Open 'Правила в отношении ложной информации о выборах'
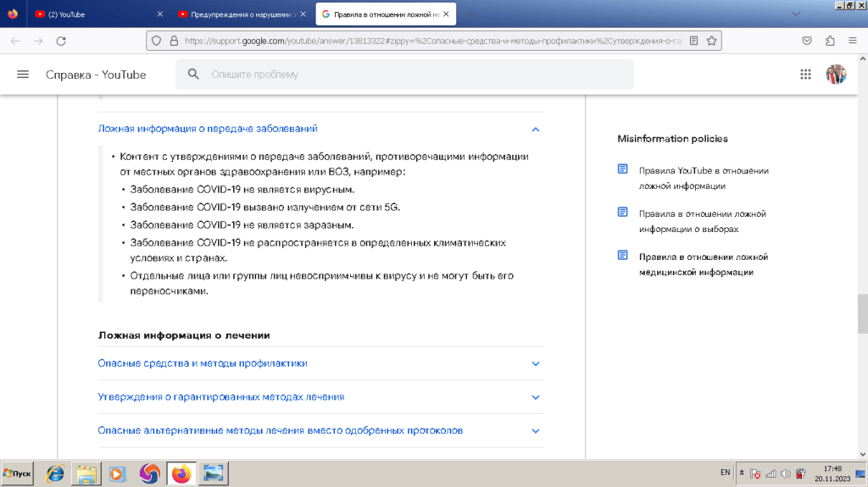The width and height of the screenshot is (868, 487). [702, 221]
